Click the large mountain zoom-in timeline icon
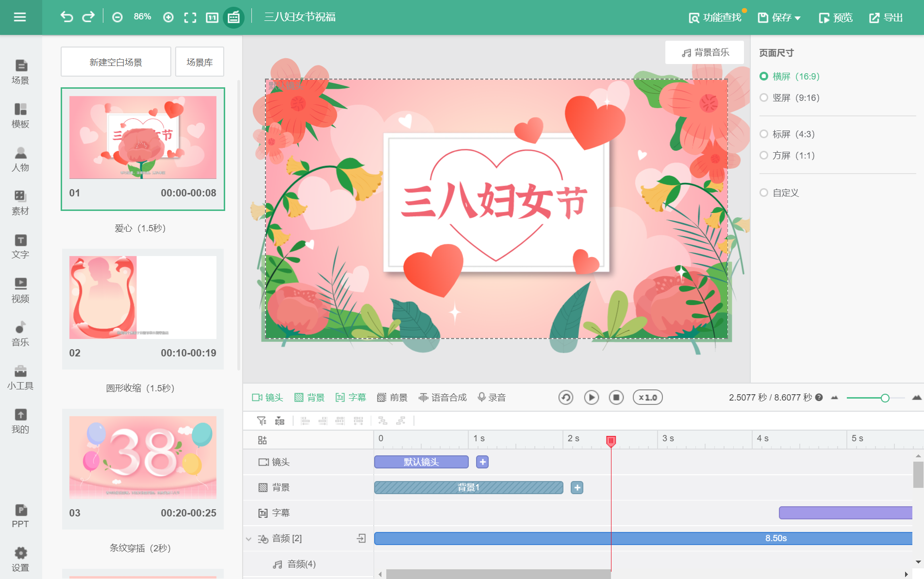This screenshot has width=924, height=579. (x=917, y=397)
